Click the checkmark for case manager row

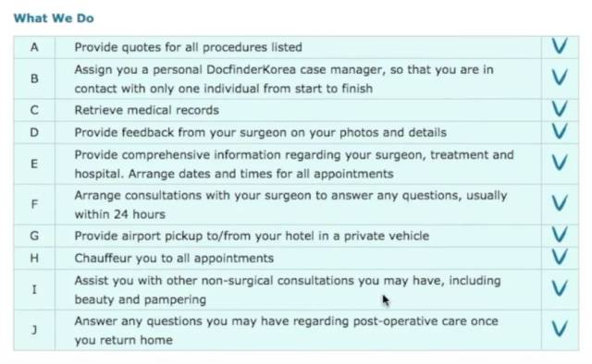point(560,78)
